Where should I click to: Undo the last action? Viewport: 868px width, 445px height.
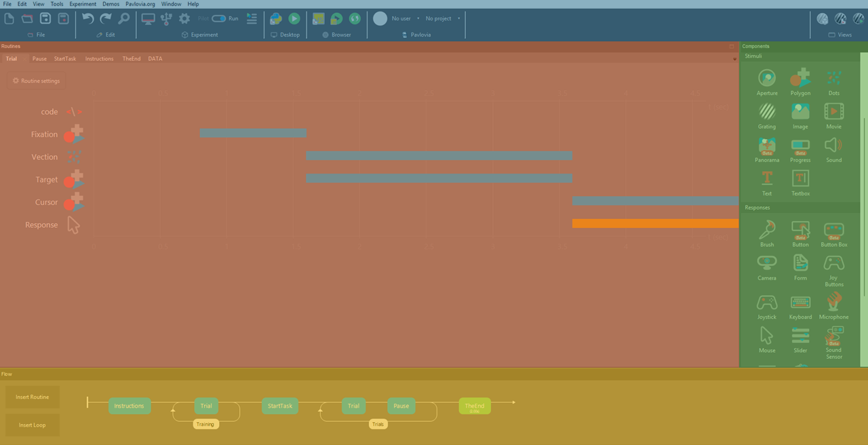click(88, 19)
